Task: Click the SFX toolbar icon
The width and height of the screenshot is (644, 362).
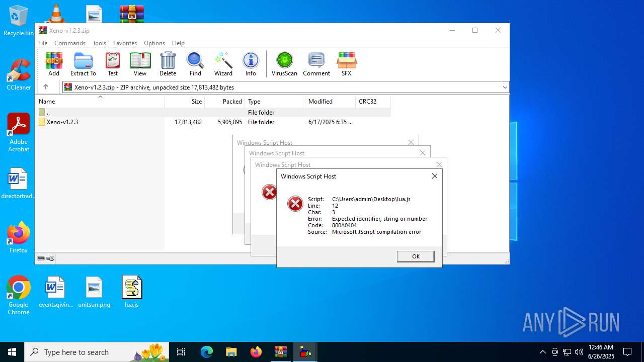Action: [346, 64]
